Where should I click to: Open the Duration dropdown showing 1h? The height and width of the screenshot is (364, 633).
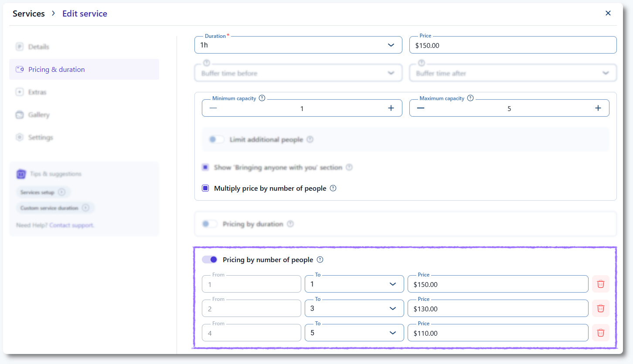point(298,45)
